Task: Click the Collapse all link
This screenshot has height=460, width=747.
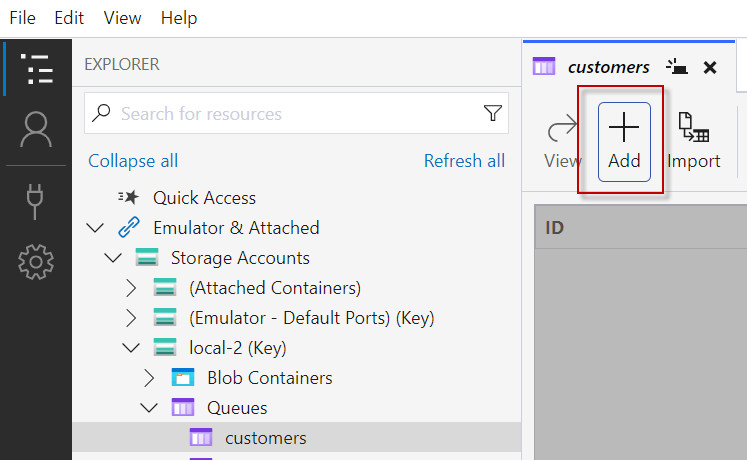Action: click(133, 161)
